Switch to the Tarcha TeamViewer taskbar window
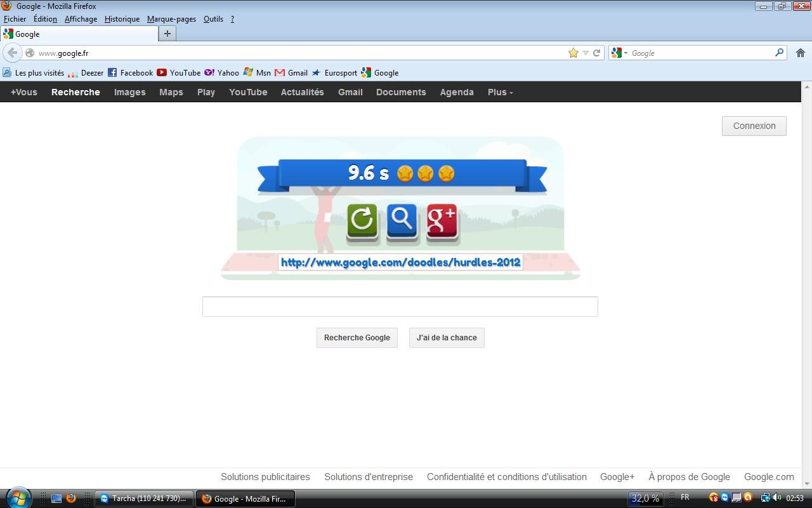This screenshot has width=812, height=508. point(144,498)
